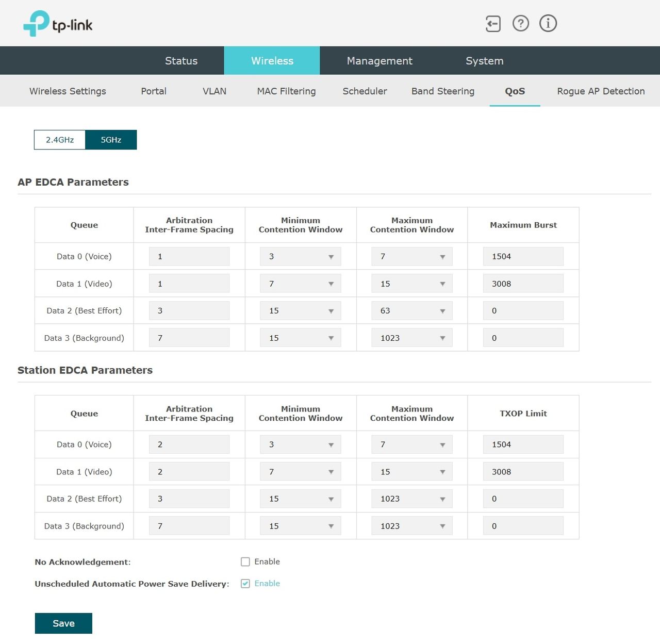Open the help question mark icon
The width and height of the screenshot is (660, 644).
521,23
